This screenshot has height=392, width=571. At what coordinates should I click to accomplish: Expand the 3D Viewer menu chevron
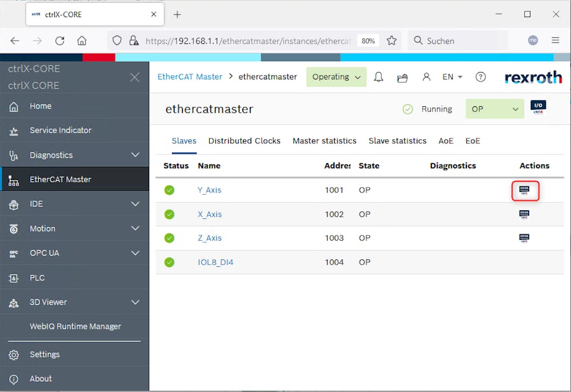pyautogui.click(x=135, y=302)
